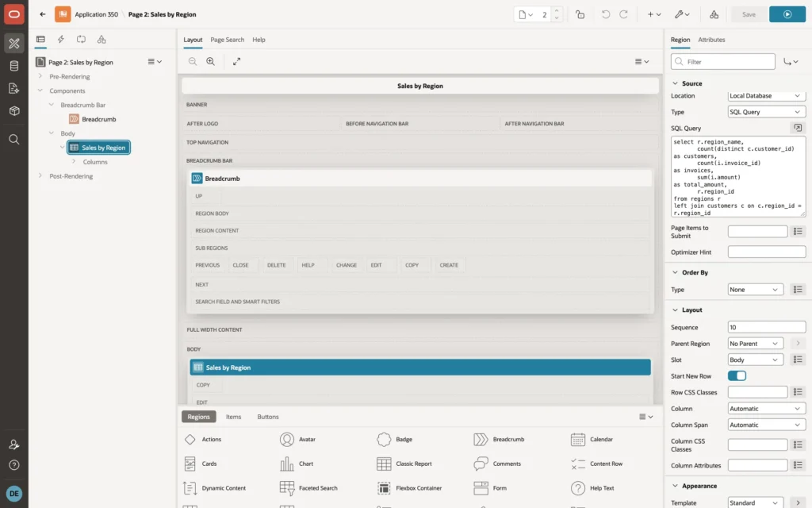Switch to Rendering tree tab icon

point(40,40)
